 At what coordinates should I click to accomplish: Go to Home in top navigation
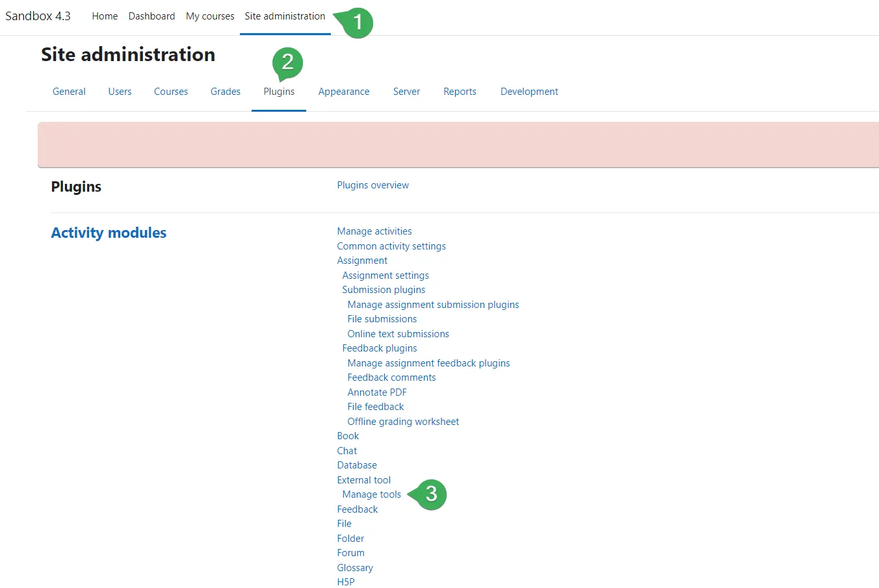(x=105, y=16)
